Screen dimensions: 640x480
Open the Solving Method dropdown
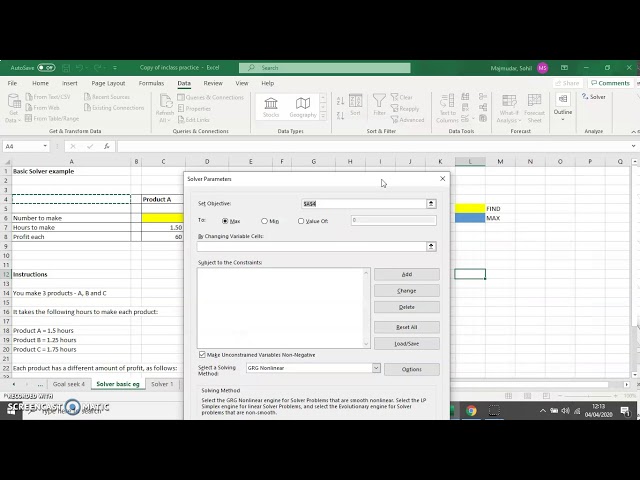(376, 368)
